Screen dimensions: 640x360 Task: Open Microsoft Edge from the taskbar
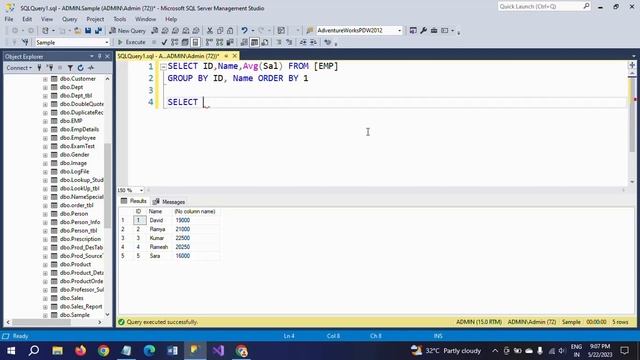149,351
